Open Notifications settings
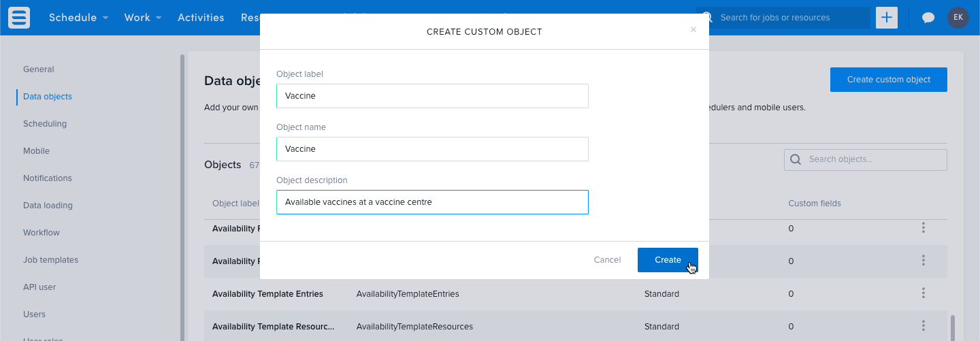Viewport: 980px width, 341px height. pos(48,178)
